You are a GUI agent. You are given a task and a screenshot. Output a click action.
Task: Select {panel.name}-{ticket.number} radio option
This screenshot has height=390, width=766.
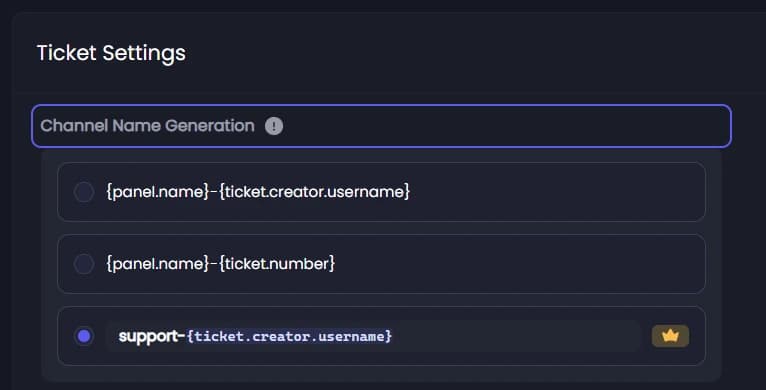pyautogui.click(x=84, y=264)
